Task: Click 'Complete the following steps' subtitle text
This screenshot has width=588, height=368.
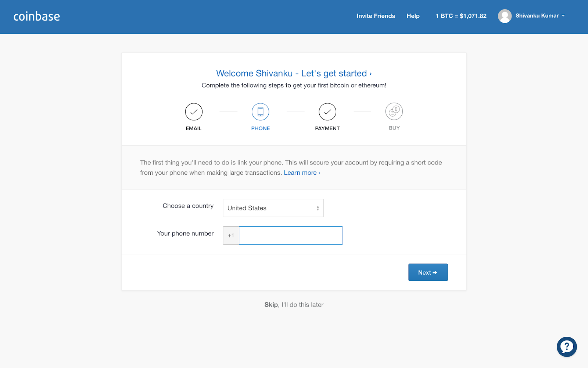Action: 294,85
